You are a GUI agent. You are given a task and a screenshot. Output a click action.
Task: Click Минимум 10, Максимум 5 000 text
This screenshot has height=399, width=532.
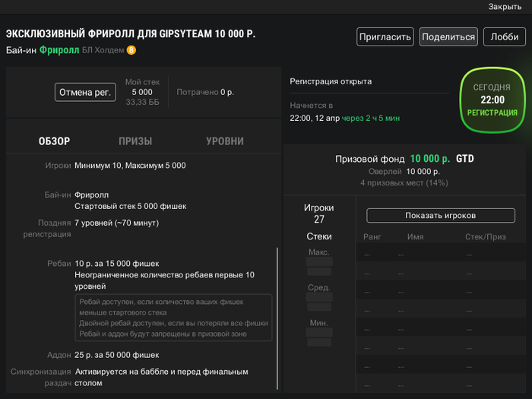click(x=130, y=166)
